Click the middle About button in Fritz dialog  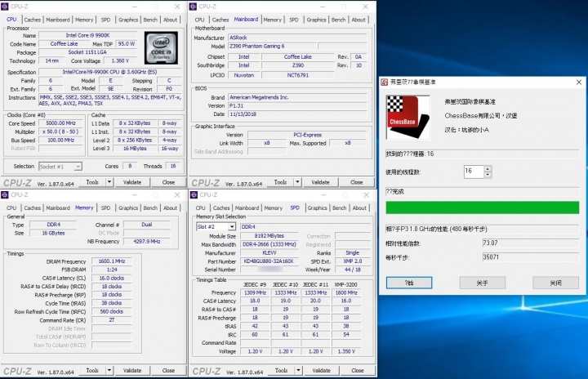coord(483,283)
